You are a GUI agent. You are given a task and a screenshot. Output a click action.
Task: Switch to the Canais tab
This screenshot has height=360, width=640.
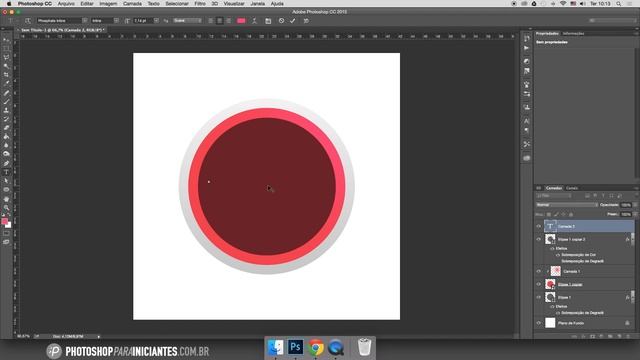coord(572,188)
